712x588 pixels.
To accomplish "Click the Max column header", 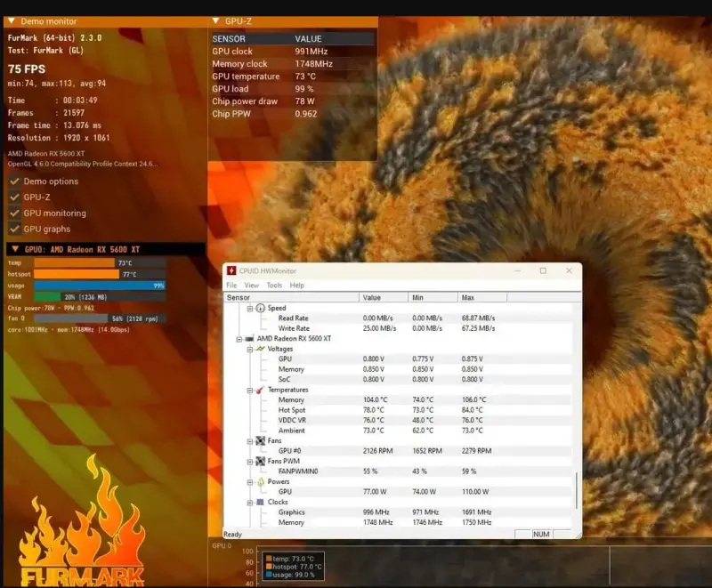I will click(x=482, y=298).
